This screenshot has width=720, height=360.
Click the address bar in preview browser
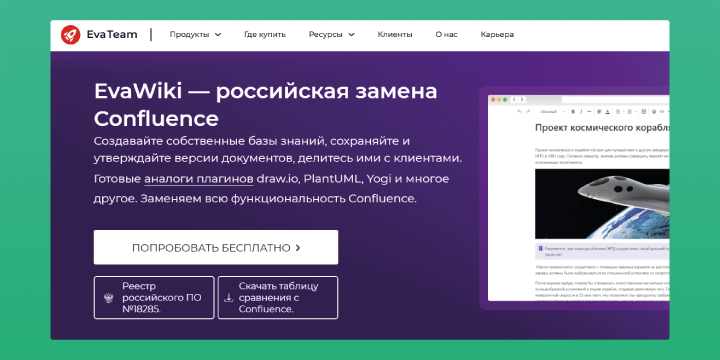point(615,100)
